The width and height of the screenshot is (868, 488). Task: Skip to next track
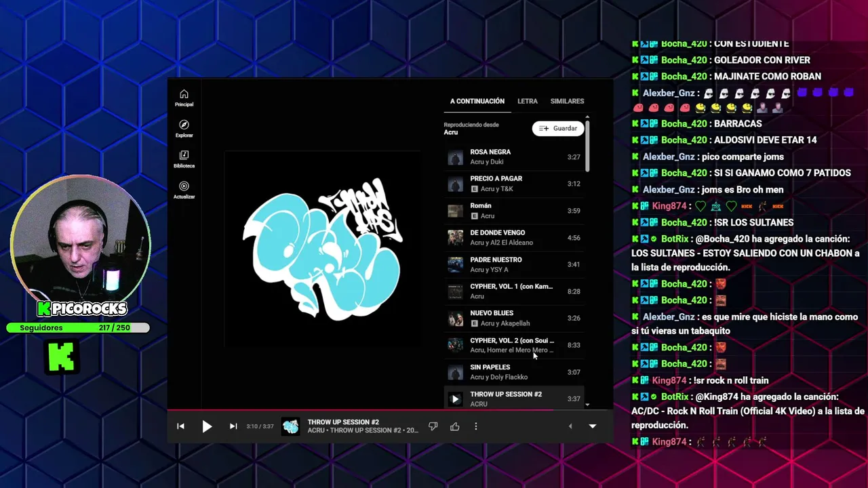point(233,426)
